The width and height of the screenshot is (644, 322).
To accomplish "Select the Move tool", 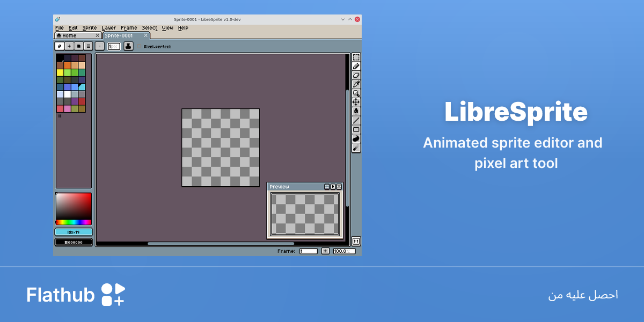I will [x=356, y=102].
